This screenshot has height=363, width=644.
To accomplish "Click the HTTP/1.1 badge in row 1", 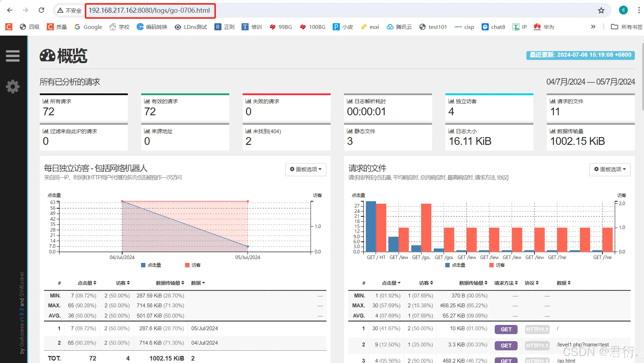I will coord(537,330).
